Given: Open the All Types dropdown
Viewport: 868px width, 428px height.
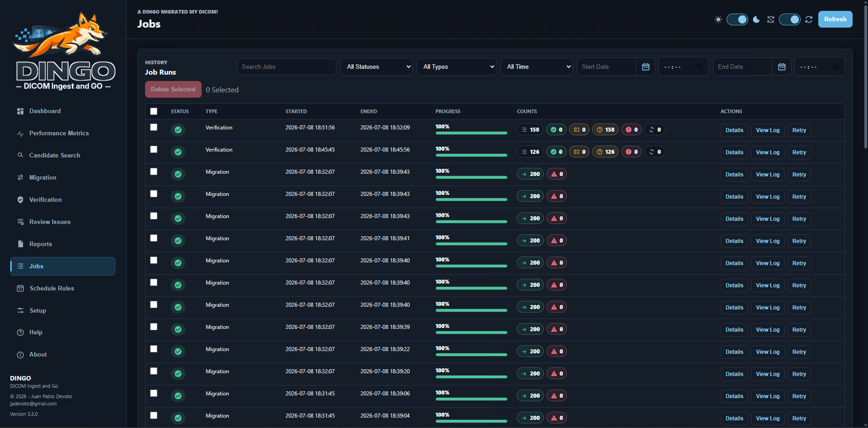Looking at the screenshot, I should coord(457,67).
